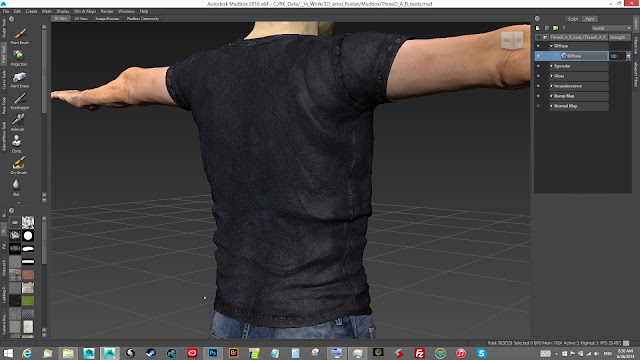This screenshot has width=640, height=360.
Task: Open the Sculpt Tools vertical tab
Action: [4, 29]
